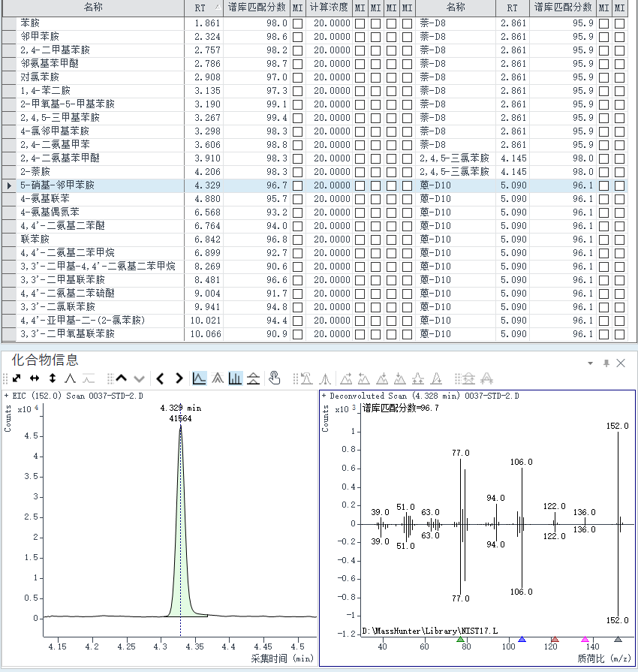Click the current-row arrow for 5-硝基-邻甲苯胺

pos(9,185)
